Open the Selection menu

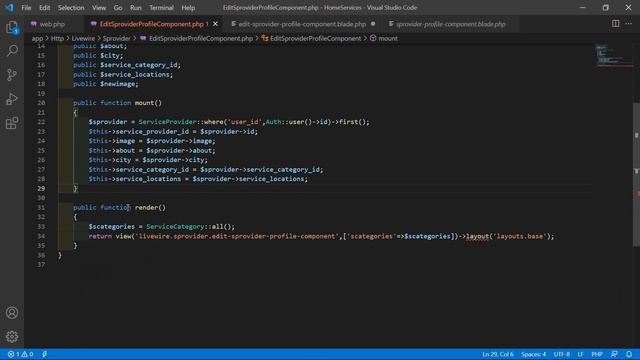pos(71,8)
